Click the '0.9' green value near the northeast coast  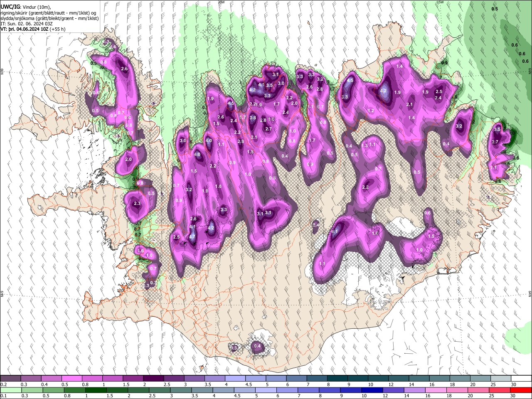coord(444,63)
